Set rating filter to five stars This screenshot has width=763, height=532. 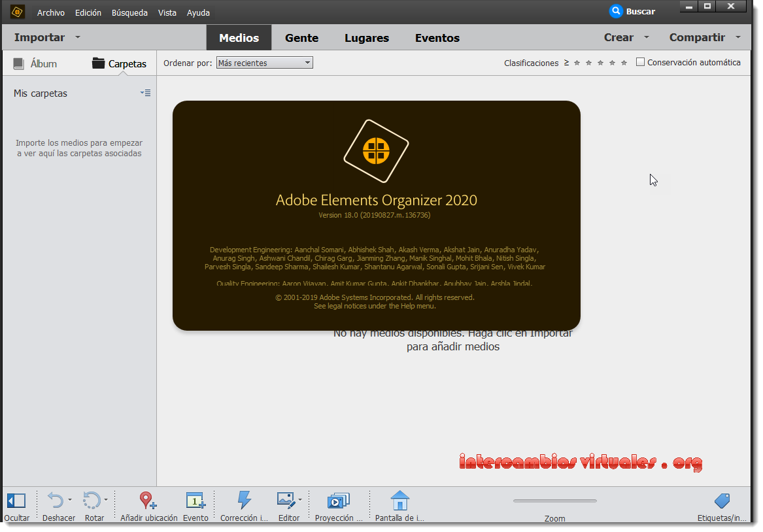pyautogui.click(x=624, y=63)
